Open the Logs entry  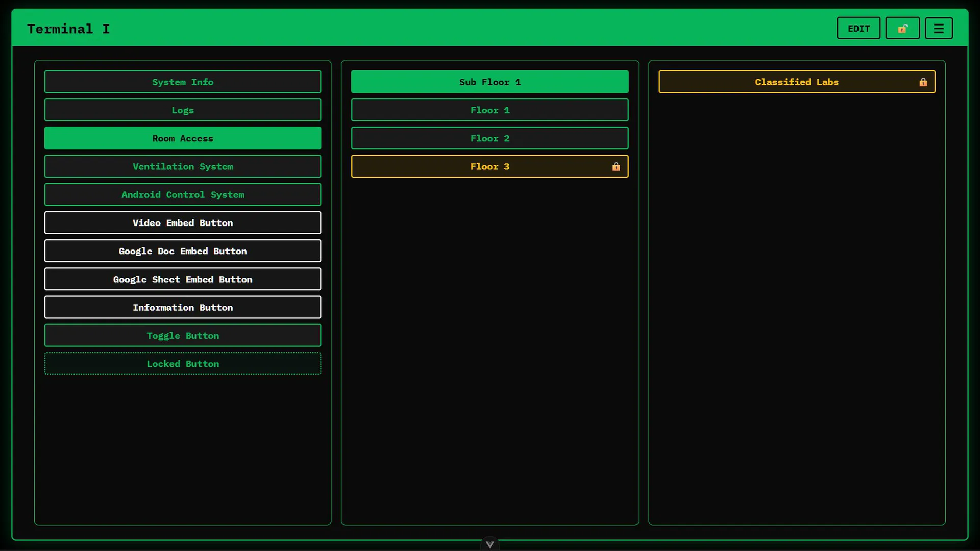coord(183,110)
